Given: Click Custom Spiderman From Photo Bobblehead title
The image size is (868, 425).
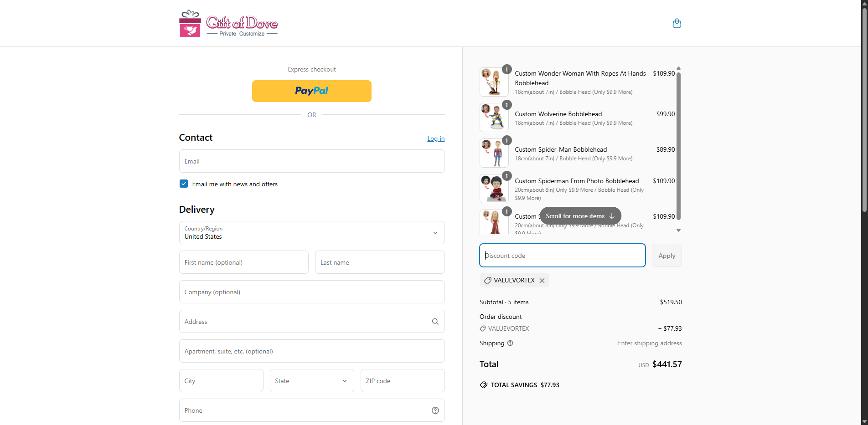Looking at the screenshot, I should [577, 181].
